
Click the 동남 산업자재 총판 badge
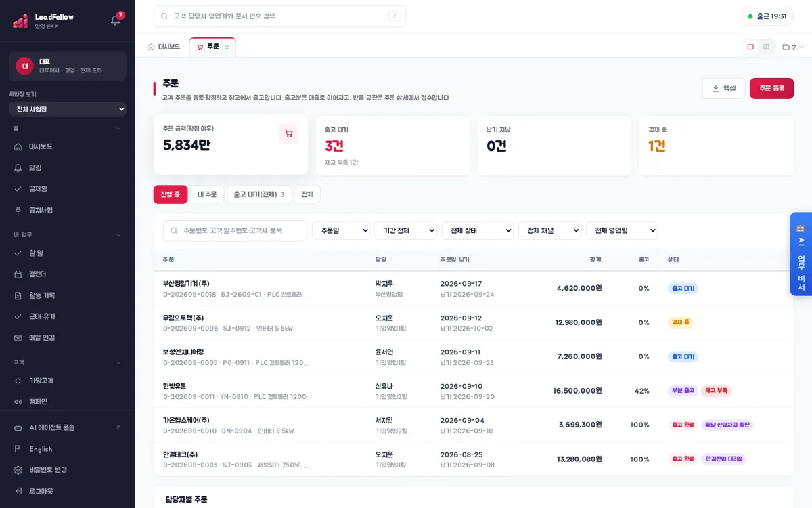(x=727, y=425)
